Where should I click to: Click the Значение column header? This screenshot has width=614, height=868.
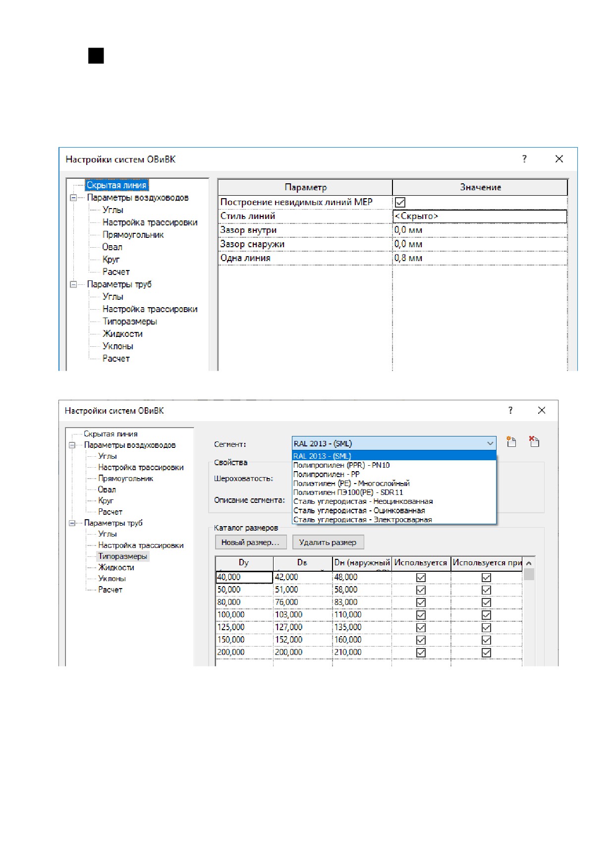pyautogui.click(x=480, y=187)
